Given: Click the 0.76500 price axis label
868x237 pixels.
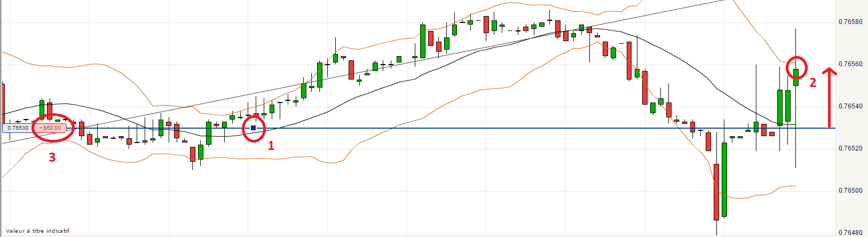Looking at the screenshot, I should click(x=851, y=191).
